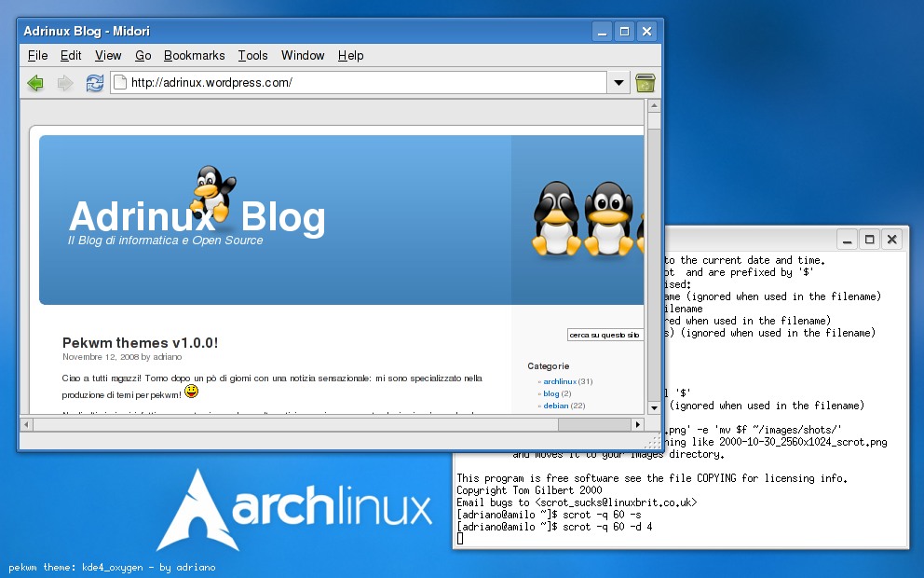Click the horizontal scrollbar left arrow in Midori
Viewport: 924px width, 578px height.
26,424
